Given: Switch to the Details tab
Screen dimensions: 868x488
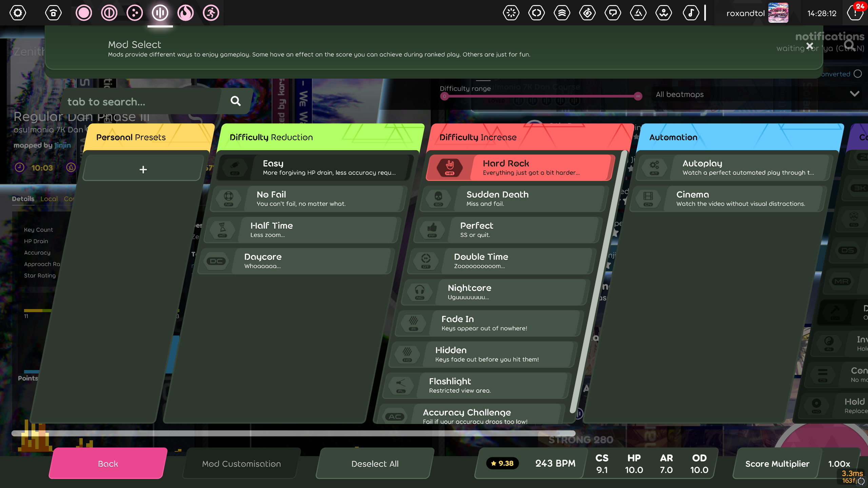Looking at the screenshot, I should [x=23, y=199].
